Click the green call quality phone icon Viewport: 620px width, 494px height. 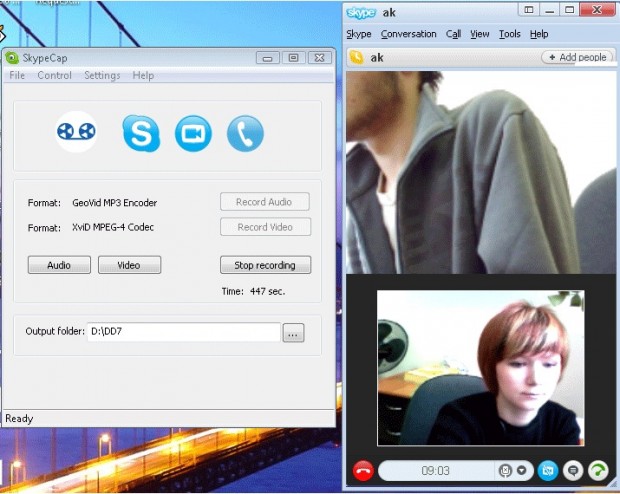598,471
